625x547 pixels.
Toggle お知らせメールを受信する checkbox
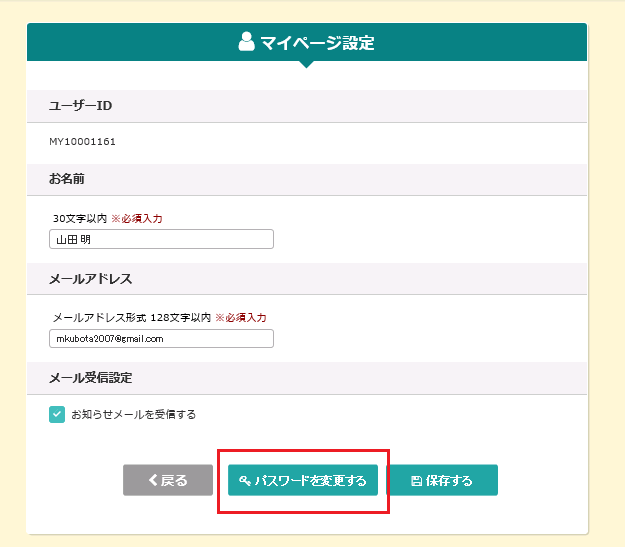click(x=57, y=414)
